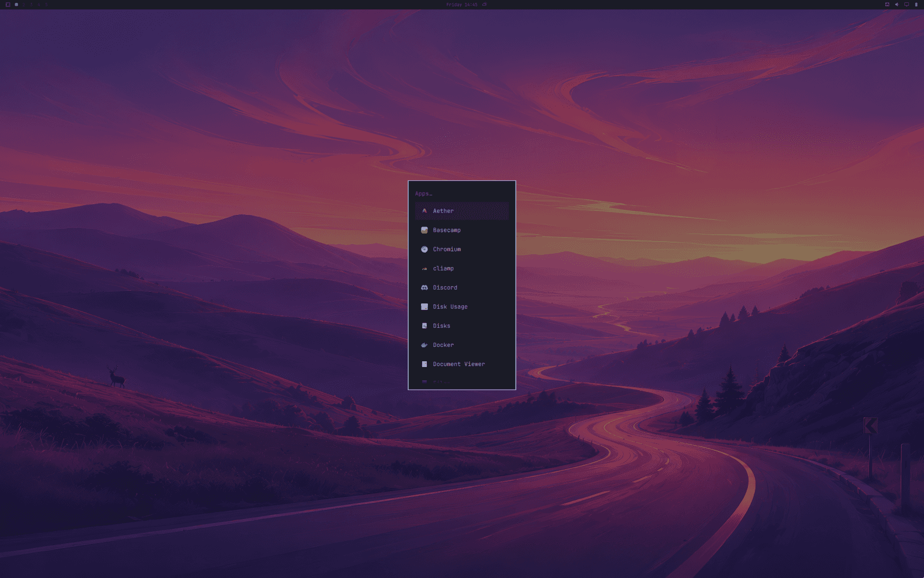
Task: Focus the Apps… search field
Action: tap(462, 194)
